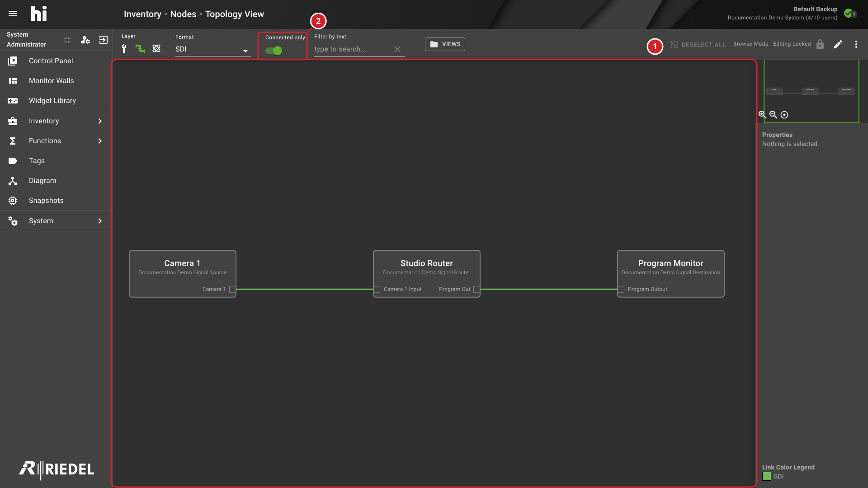Open the three-dot more options menu
The height and width of the screenshot is (488, 868).
point(856,44)
